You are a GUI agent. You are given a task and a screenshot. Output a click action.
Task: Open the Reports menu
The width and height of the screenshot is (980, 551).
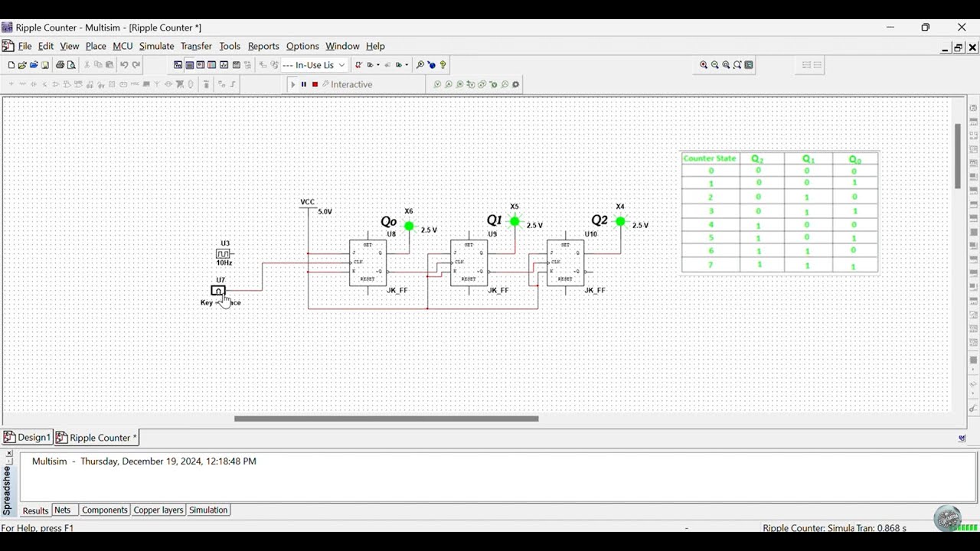(x=263, y=46)
